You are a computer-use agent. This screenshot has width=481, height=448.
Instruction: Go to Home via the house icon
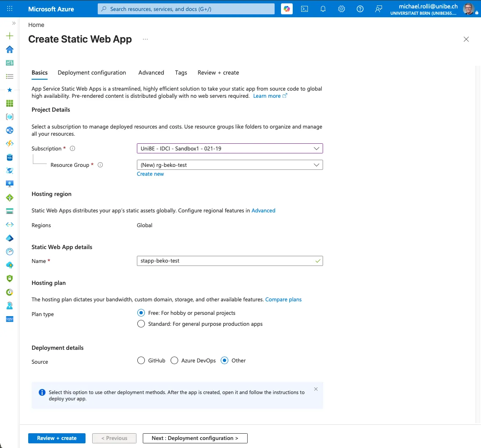tap(10, 49)
